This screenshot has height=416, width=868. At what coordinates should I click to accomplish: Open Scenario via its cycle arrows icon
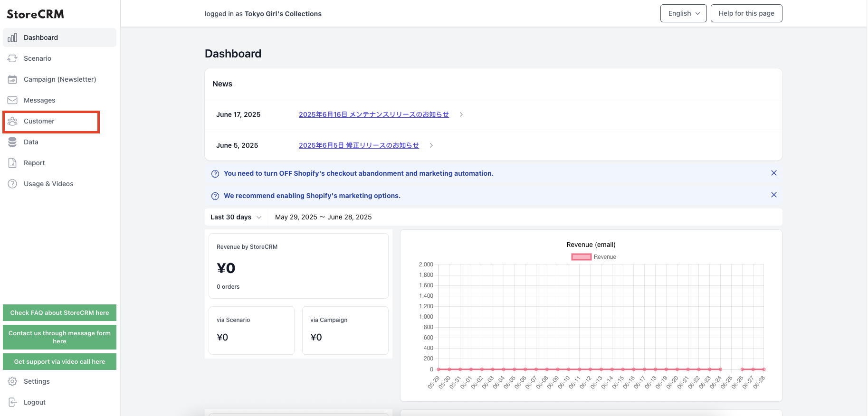(x=12, y=58)
